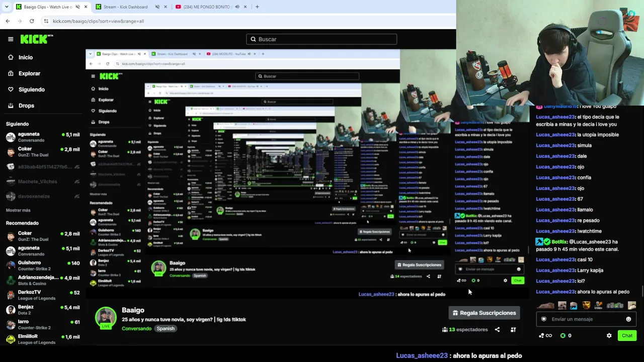The image size is (644, 362).
Task: Open Benjaz's Dota 2 channel
Action: (43, 310)
